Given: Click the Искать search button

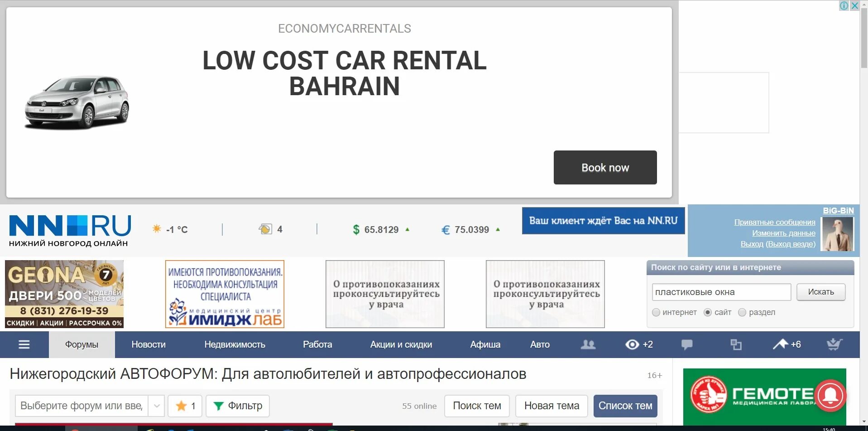Looking at the screenshot, I should pos(821,292).
